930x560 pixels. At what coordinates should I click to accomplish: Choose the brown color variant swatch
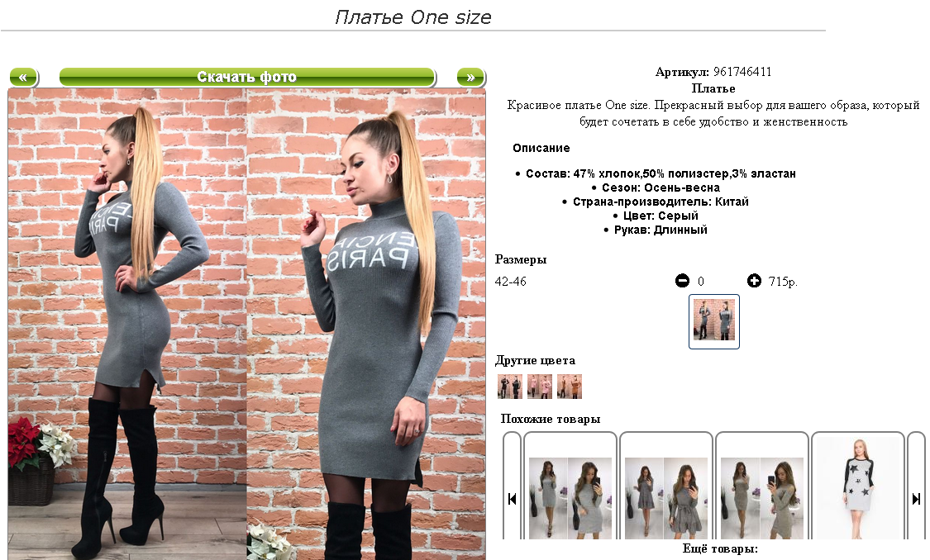click(x=570, y=387)
